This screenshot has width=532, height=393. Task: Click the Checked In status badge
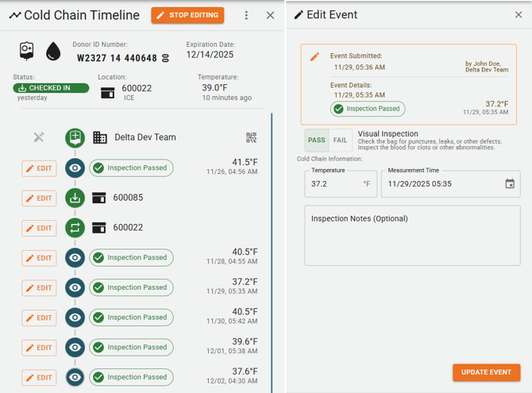51,88
